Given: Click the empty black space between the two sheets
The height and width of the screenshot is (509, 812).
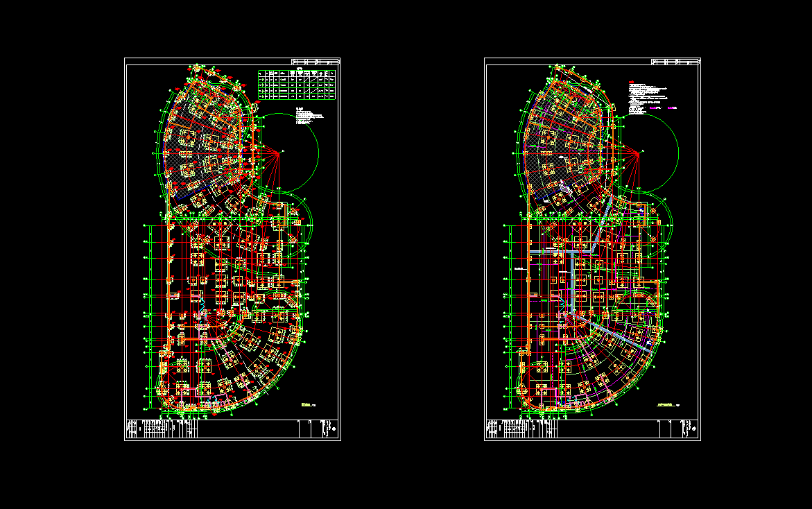Looking at the screenshot, I should 413,250.
